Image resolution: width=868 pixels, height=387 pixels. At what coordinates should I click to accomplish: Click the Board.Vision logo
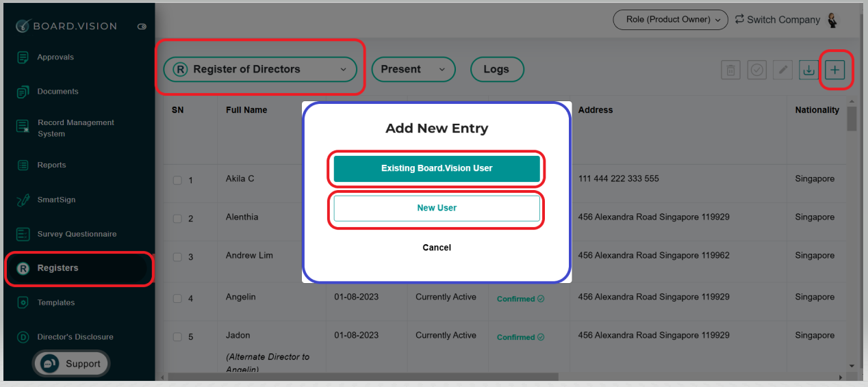click(66, 26)
